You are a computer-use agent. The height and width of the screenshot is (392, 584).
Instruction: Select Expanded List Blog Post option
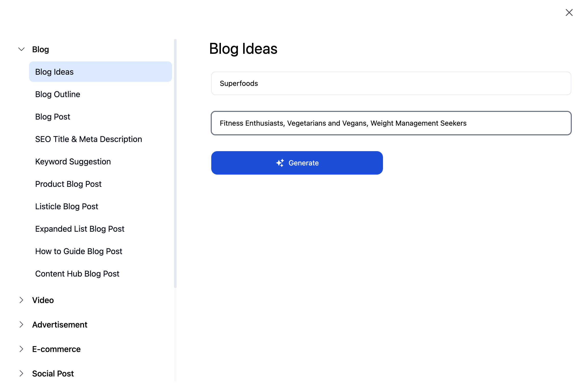(x=79, y=229)
